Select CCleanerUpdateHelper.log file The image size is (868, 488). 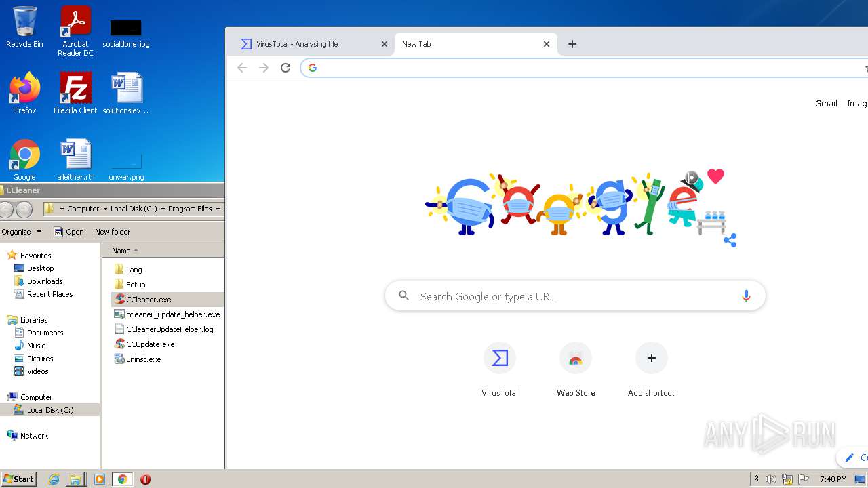tap(163, 329)
